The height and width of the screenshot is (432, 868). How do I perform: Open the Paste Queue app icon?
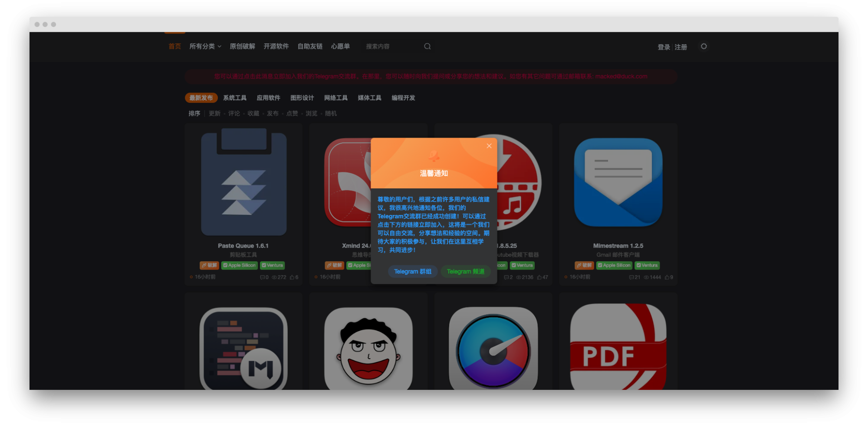point(243,182)
